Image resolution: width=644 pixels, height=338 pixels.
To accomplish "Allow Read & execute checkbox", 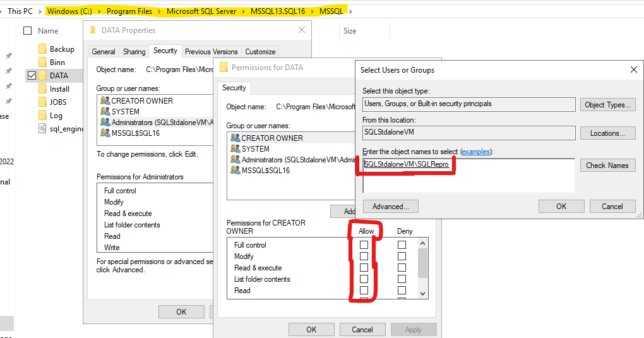I will (364, 268).
